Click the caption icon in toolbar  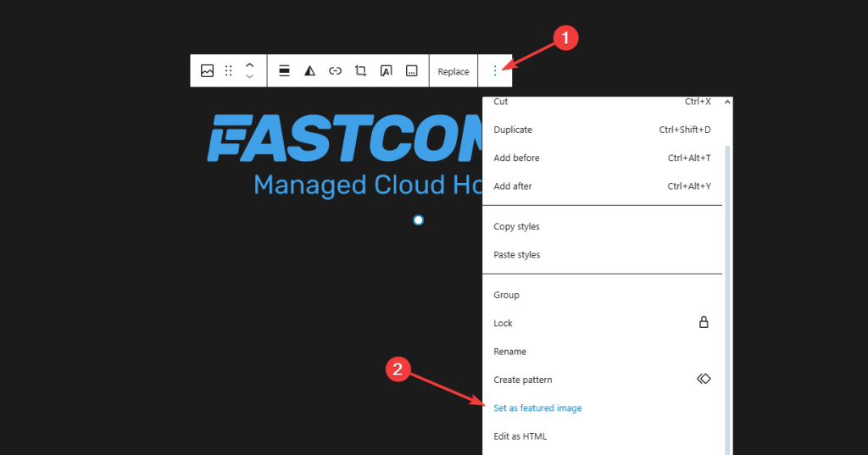click(x=411, y=71)
